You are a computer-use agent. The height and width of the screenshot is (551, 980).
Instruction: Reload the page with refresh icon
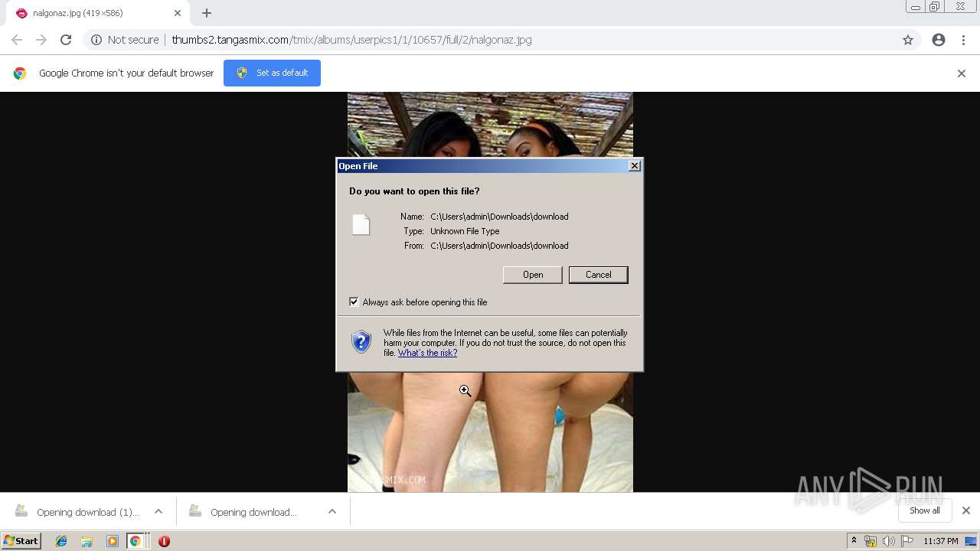[x=66, y=40]
